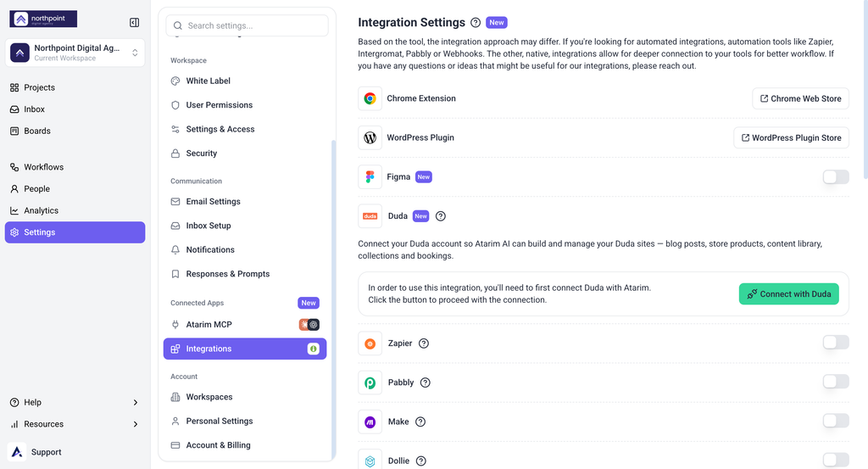The image size is (868, 469).
Task: Click the Connect with Duda button
Action: (x=789, y=294)
